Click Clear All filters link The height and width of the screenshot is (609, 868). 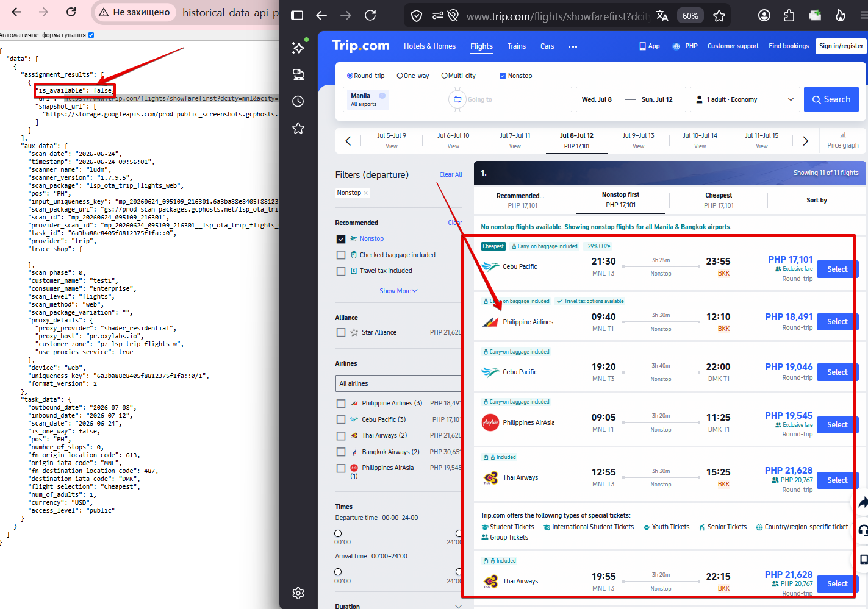[451, 175]
